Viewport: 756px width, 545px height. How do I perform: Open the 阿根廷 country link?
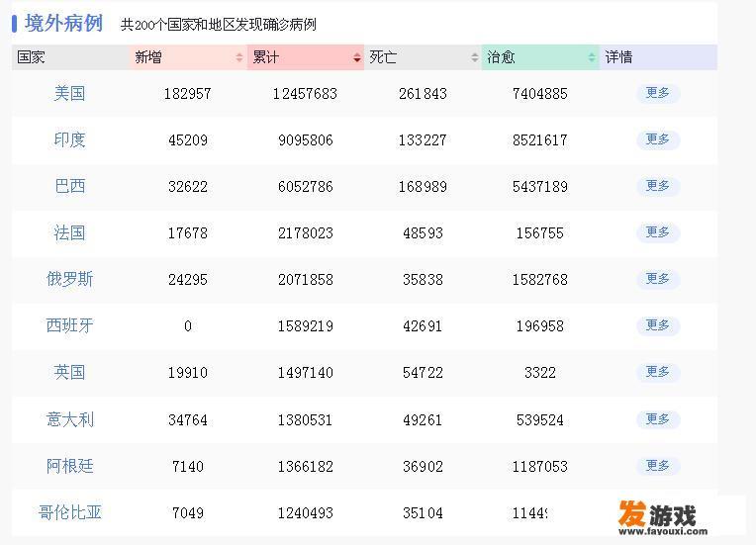70,466
